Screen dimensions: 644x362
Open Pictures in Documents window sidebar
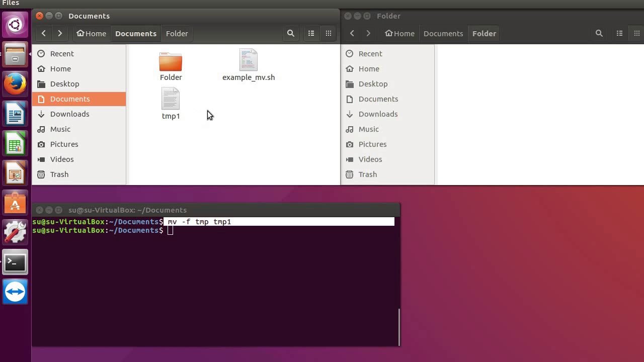(79, 144)
